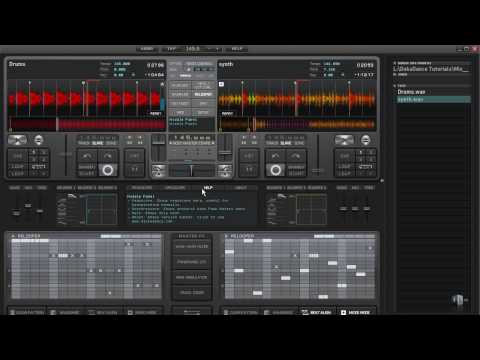Viewport: 480px width, 360px height.
Task: Click the synth deck title label
Action: coord(226,64)
